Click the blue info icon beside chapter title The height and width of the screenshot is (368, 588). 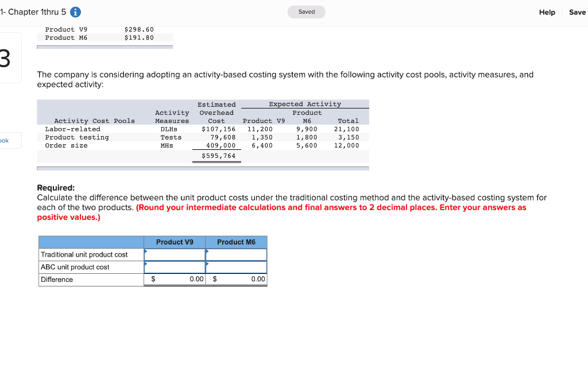click(75, 12)
